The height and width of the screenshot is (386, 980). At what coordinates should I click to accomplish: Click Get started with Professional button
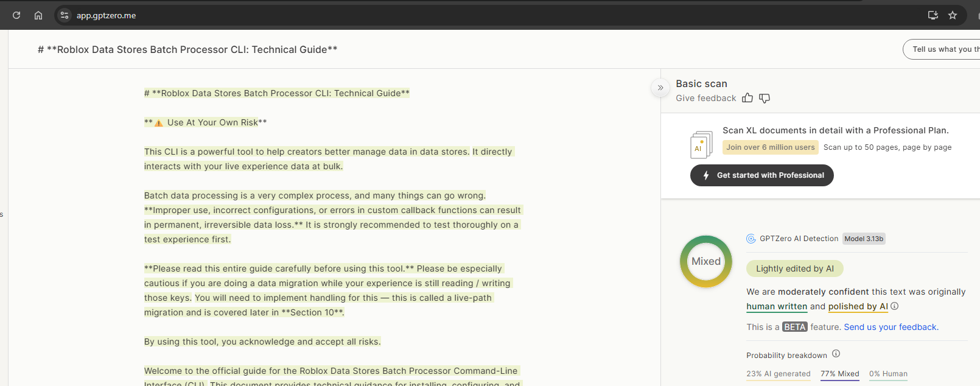pos(762,175)
